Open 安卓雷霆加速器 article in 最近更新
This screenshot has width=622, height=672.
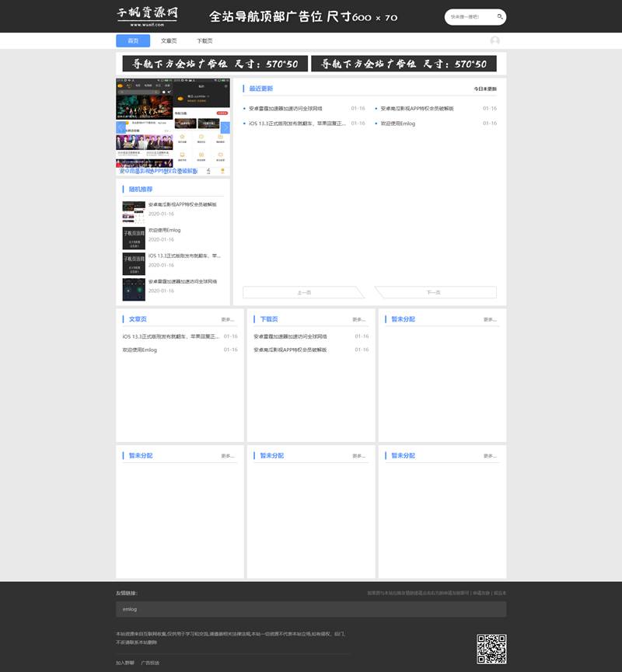285,109
